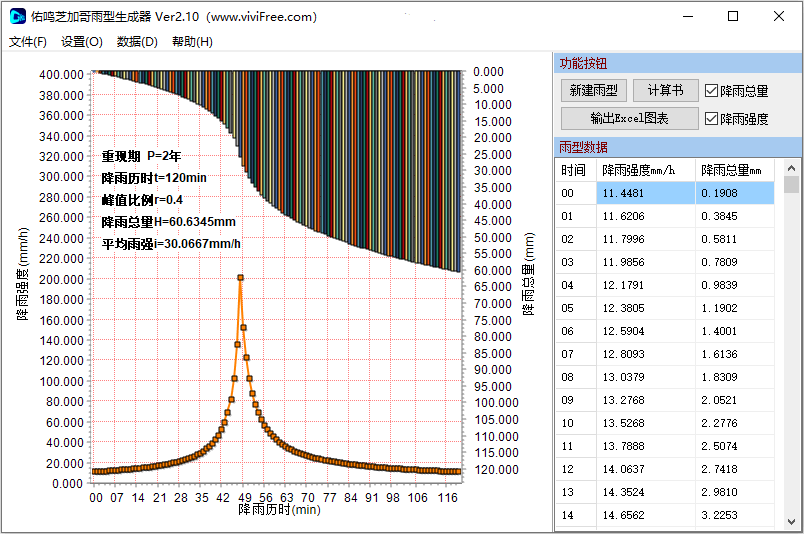Open the 帮助(H) menu
The width and height of the screenshot is (804, 534).
click(x=192, y=42)
